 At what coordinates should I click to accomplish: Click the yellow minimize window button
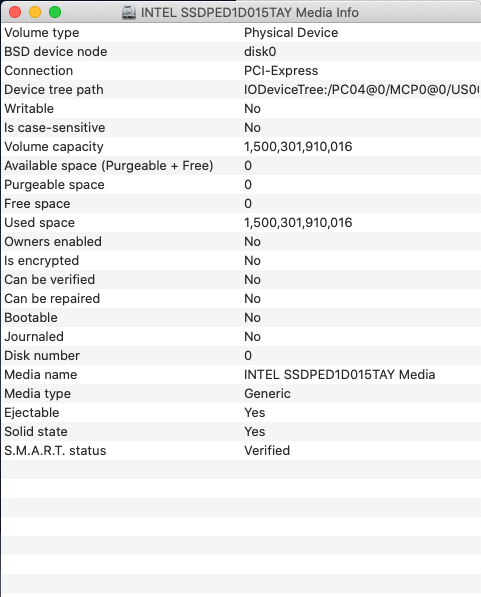tap(35, 12)
